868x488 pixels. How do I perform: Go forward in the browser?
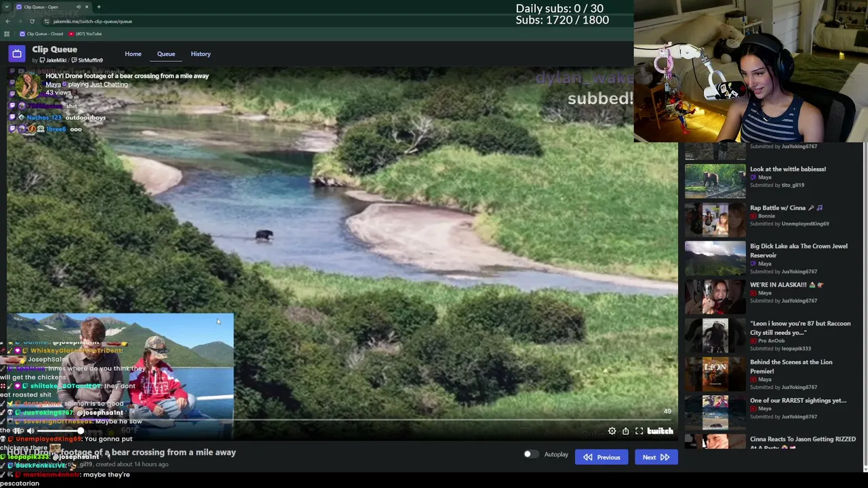20,21
